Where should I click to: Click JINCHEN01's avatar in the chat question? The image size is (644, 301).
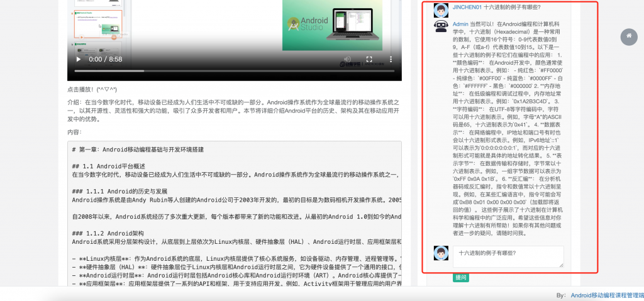pyautogui.click(x=441, y=10)
